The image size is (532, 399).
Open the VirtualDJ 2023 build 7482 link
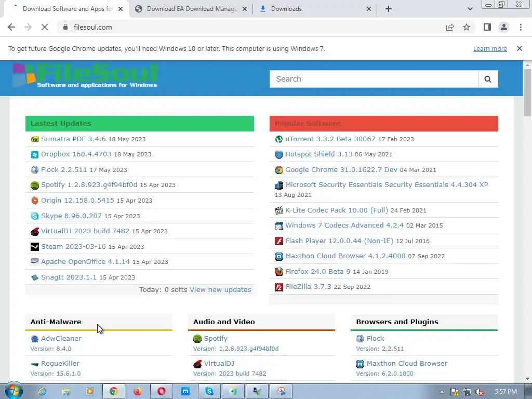pos(85,231)
